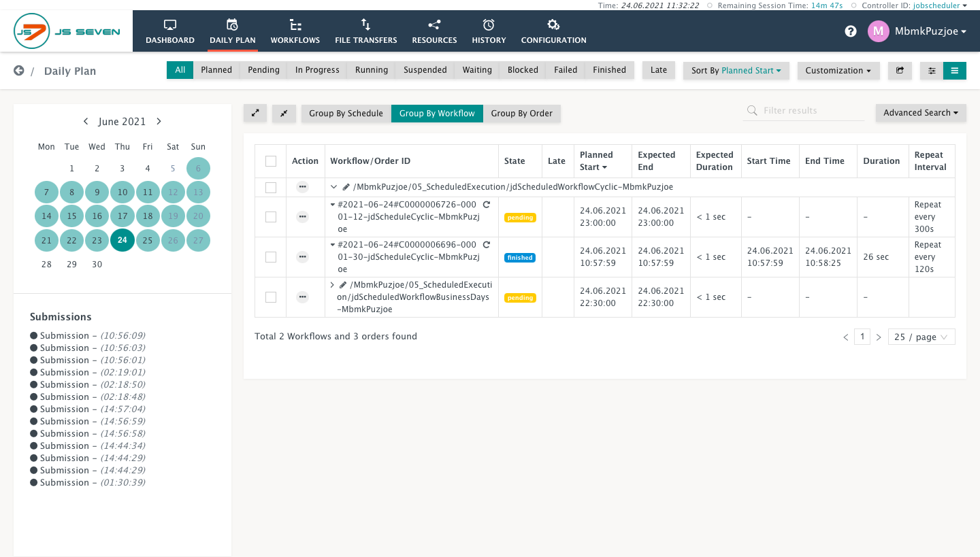
Task: Check the box for the finished order
Action: click(x=271, y=257)
